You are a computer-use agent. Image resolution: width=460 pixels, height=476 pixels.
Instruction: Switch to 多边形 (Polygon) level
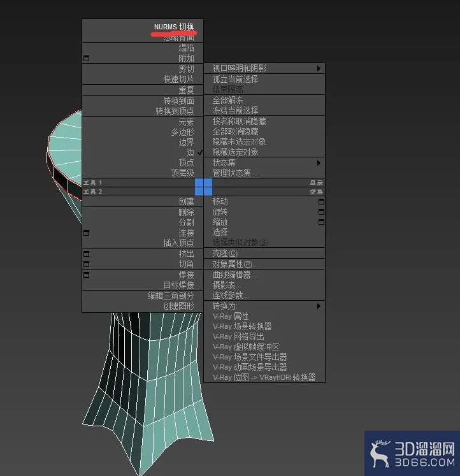pos(182,132)
